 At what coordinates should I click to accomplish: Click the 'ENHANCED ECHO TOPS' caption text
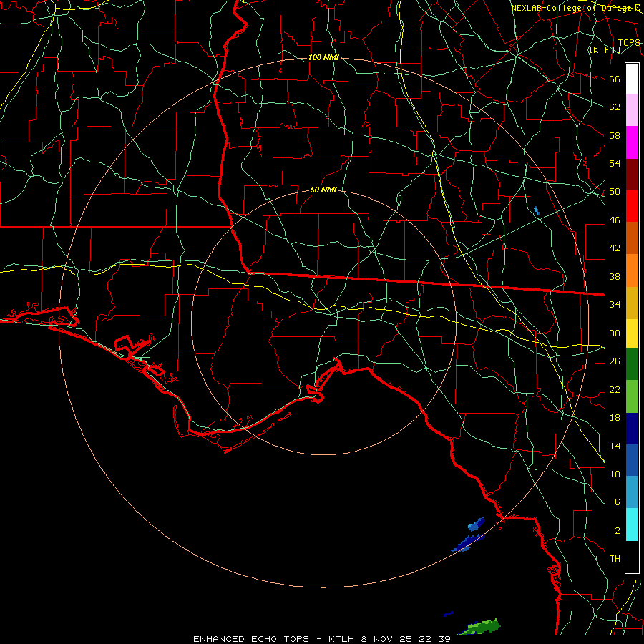pyautogui.click(x=251, y=639)
